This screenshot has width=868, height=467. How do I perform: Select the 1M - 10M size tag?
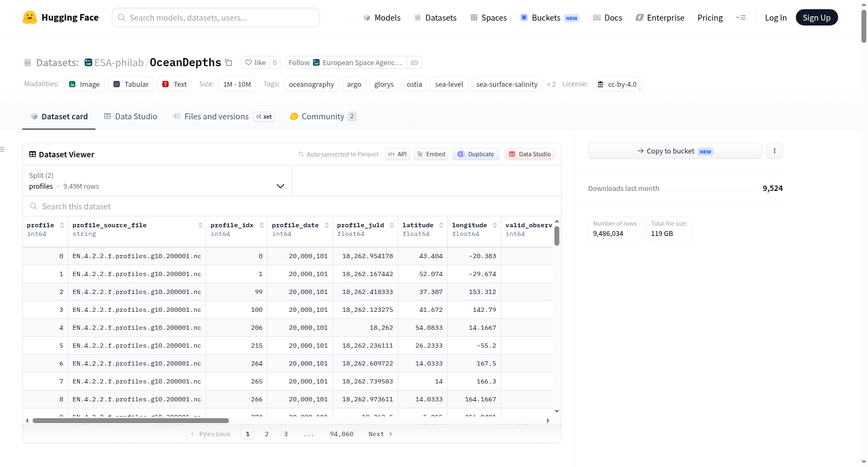[x=237, y=84]
